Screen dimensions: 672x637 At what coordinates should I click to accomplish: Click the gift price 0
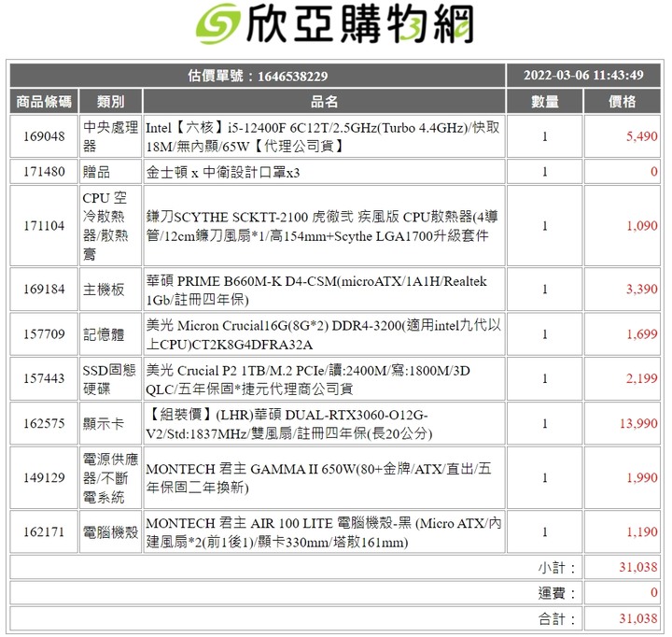(654, 172)
